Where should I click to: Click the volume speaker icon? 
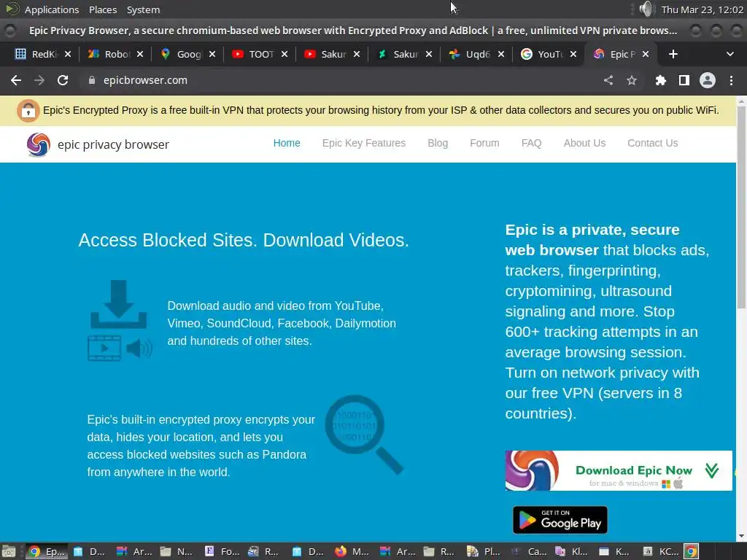(x=646, y=9)
